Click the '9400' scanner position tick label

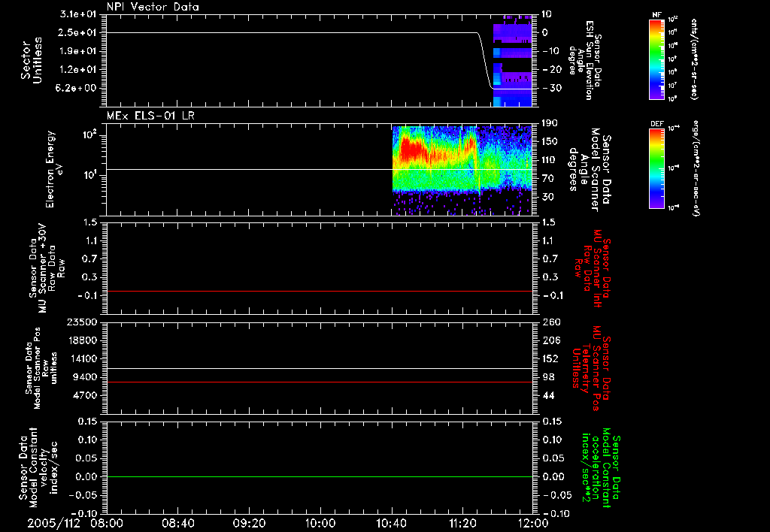click(x=86, y=377)
